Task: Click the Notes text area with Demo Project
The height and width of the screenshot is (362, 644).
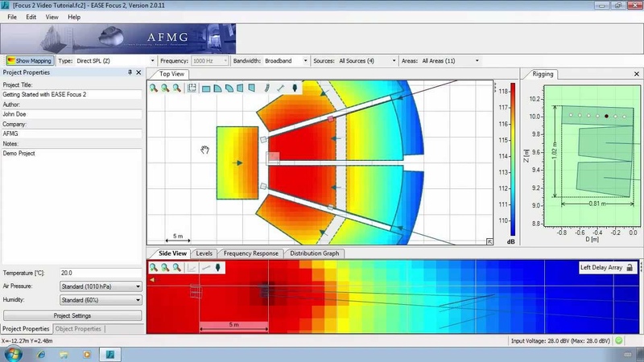Action: [x=72, y=207]
